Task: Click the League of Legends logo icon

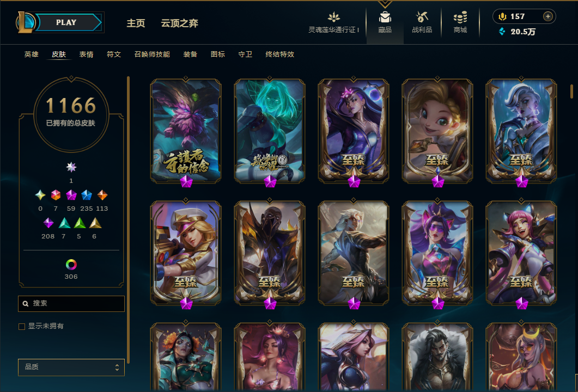Action: click(x=26, y=22)
